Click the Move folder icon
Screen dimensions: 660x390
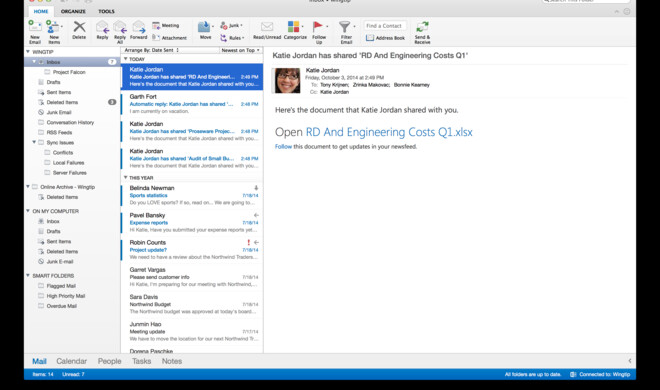[204, 27]
